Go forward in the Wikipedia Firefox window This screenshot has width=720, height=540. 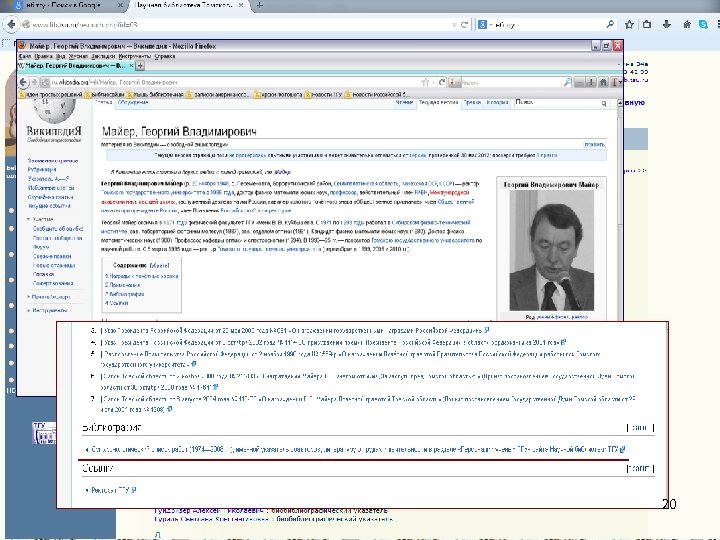click(x=34, y=83)
